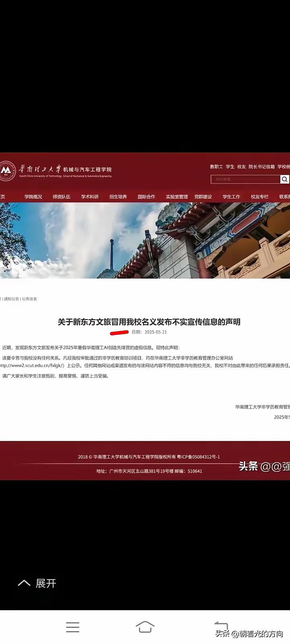The image size is (290, 644).
Task: Click the search magnifier icon
Action: pyautogui.click(x=285, y=179)
